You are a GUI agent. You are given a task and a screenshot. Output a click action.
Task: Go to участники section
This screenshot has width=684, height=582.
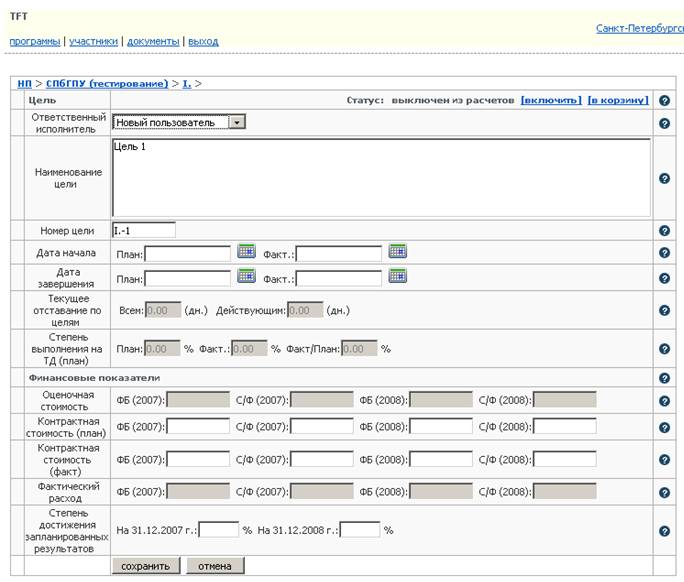93,41
